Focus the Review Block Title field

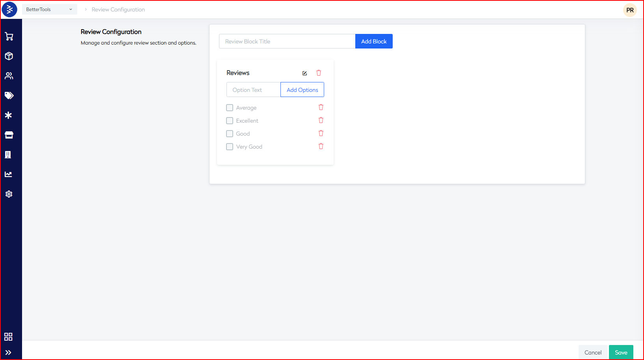(287, 41)
